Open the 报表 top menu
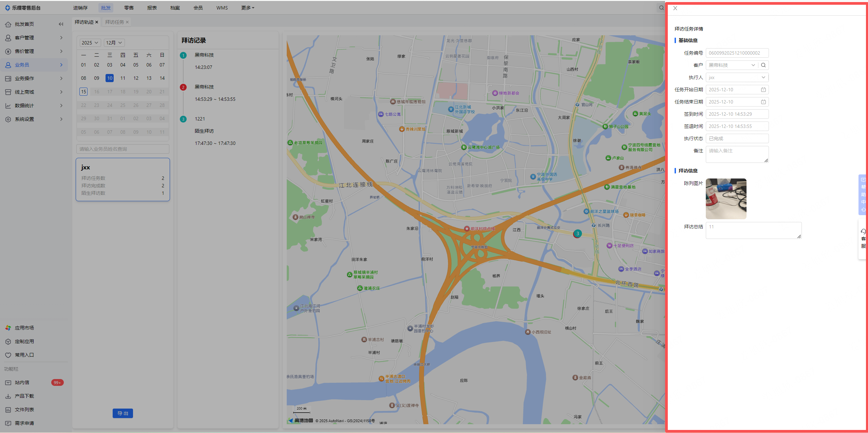Viewport: 868px width, 433px height. 152,8
